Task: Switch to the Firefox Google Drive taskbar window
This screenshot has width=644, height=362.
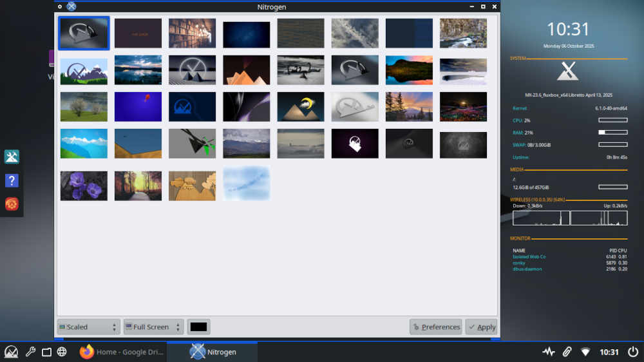Action: 121,352
